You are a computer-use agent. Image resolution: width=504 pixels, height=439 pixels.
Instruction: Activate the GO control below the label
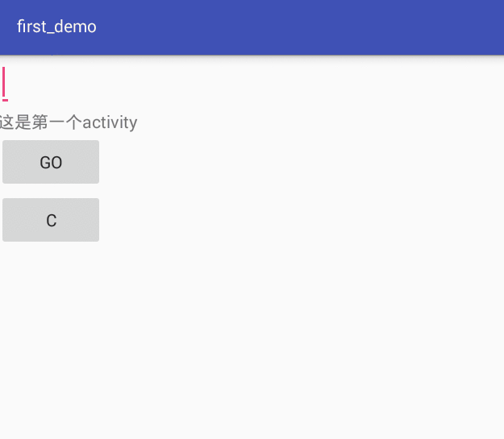pyautogui.click(x=51, y=162)
